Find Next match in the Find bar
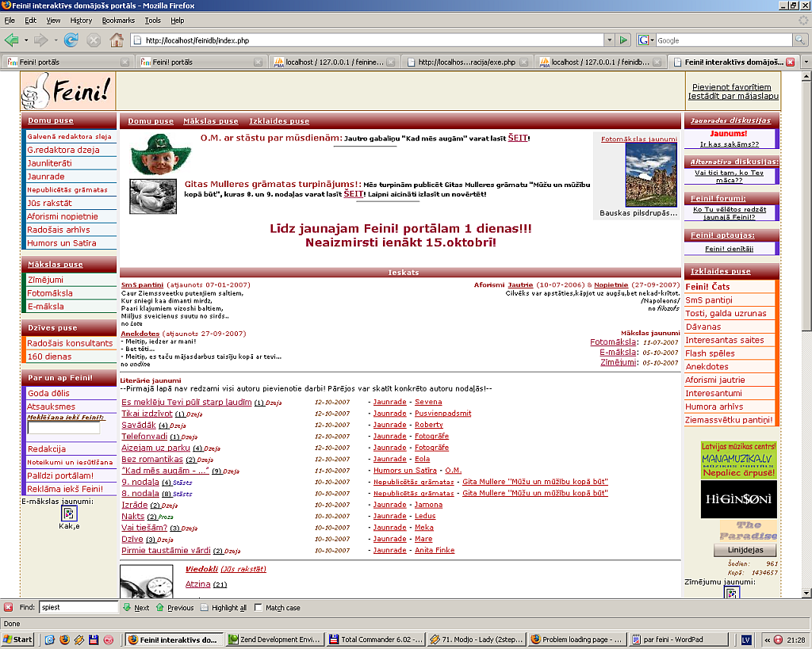The height and width of the screenshot is (649, 812). pyautogui.click(x=136, y=608)
